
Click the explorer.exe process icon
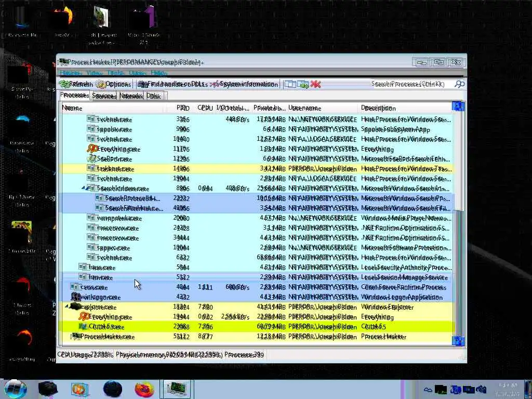[75, 307]
